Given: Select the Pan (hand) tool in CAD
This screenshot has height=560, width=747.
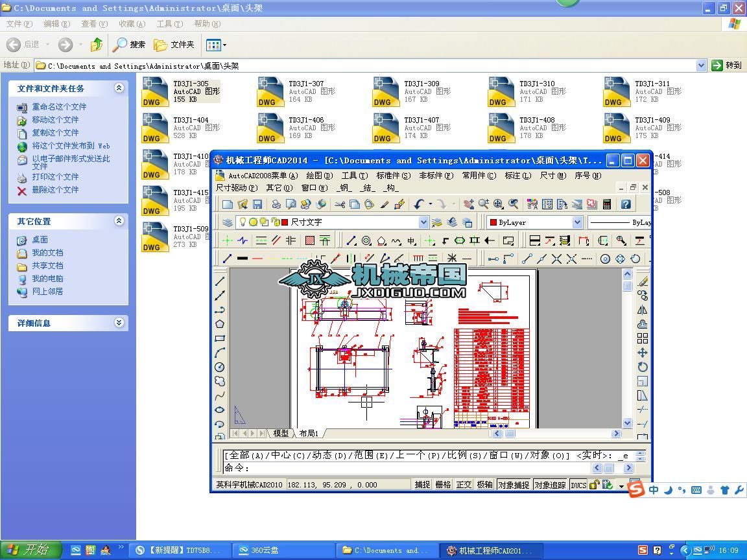Looking at the screenshot, I should [469, 204].
